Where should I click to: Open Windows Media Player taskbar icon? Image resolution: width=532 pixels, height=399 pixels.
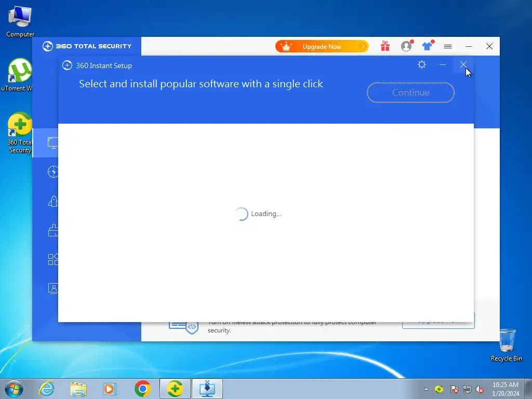110,389
